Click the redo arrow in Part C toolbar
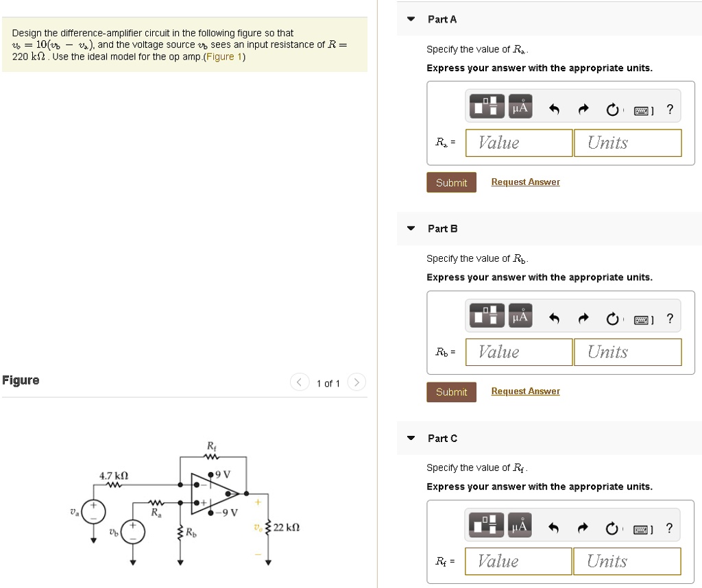 (583, 527)
